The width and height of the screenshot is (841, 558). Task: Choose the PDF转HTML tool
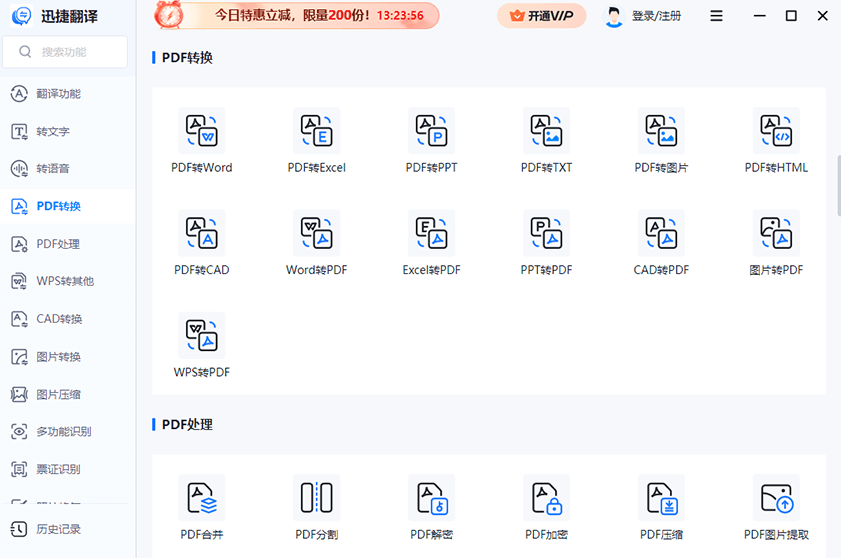point(776,141)
